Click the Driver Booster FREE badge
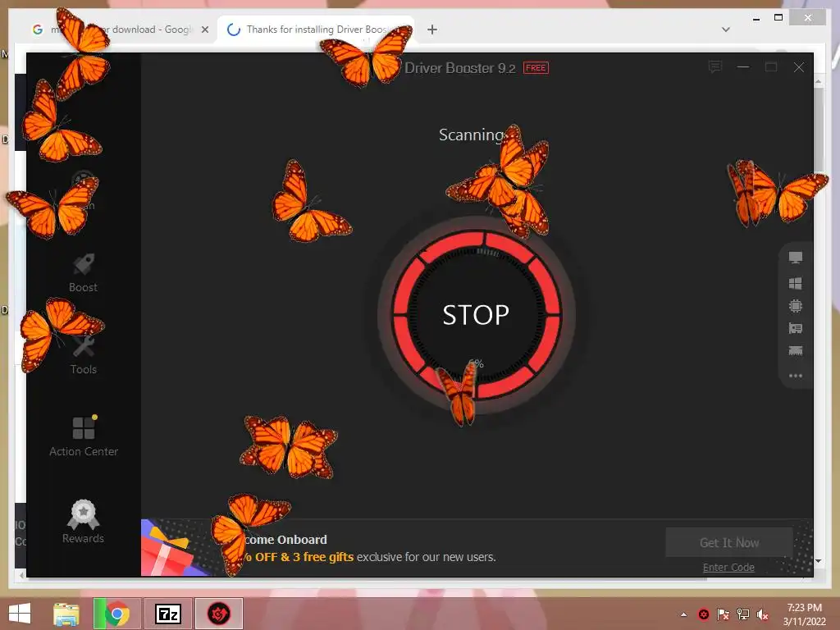The height and width of the screenshot is (630, 840). pyautogui.click(x=536, y=67)
